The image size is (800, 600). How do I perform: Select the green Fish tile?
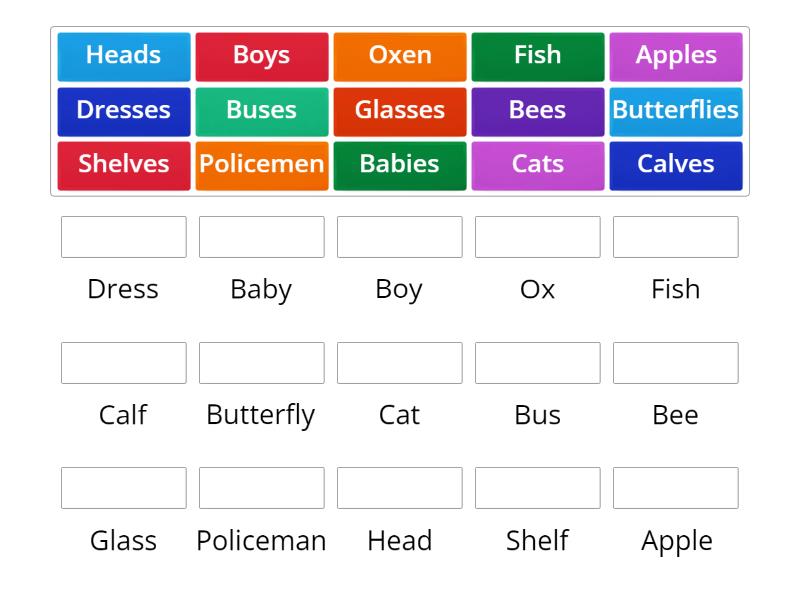click(537, 56)
